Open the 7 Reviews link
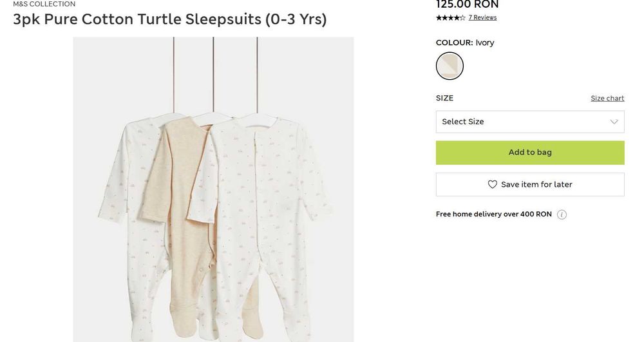The image size is (644, 342). (482, 17)
